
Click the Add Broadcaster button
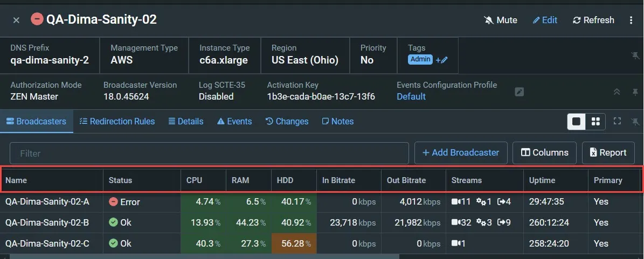pos(461,153)
